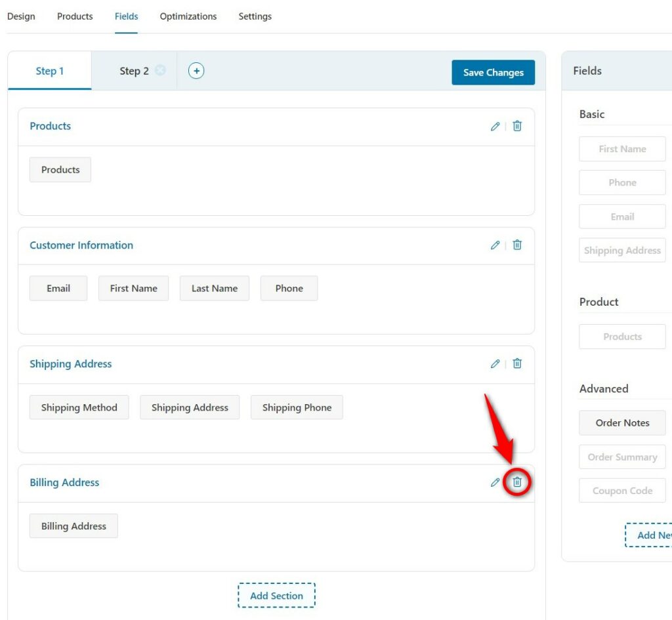The height and width of the screenshot is (620, 672).
Task: Click the Fields panel heading
Action: 587,71
